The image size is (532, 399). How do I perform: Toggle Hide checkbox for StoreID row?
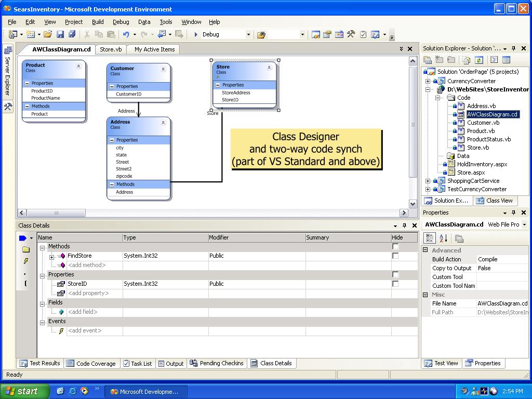[x=395, y=284]
